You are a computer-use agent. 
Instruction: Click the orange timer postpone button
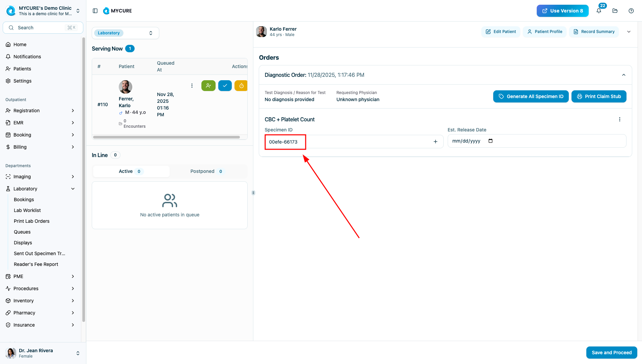point(241,86)
